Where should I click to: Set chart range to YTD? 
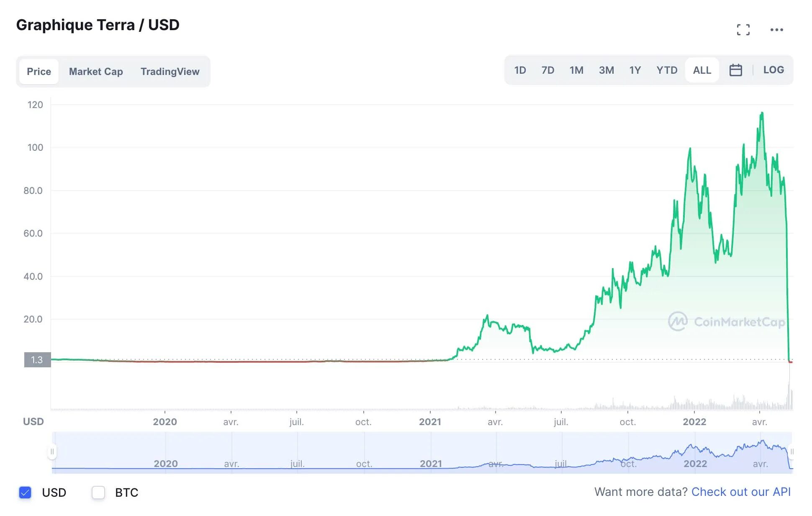click(x=667, y=70)
